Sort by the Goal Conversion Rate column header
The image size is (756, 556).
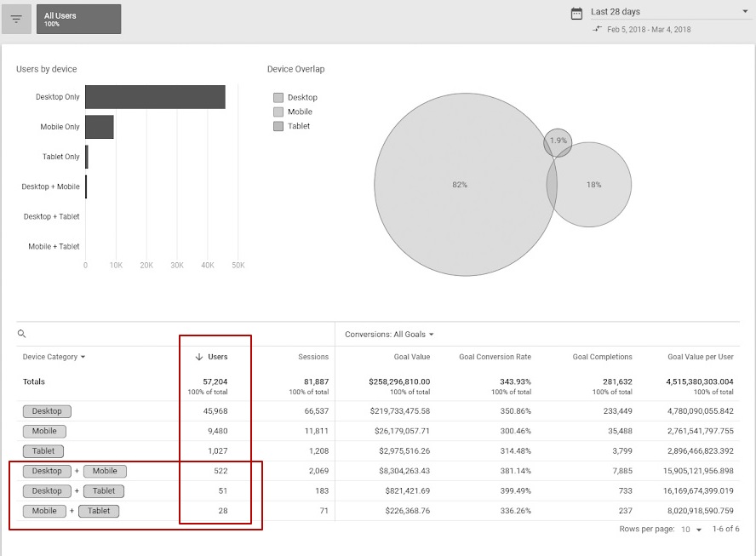pos(495,357)
